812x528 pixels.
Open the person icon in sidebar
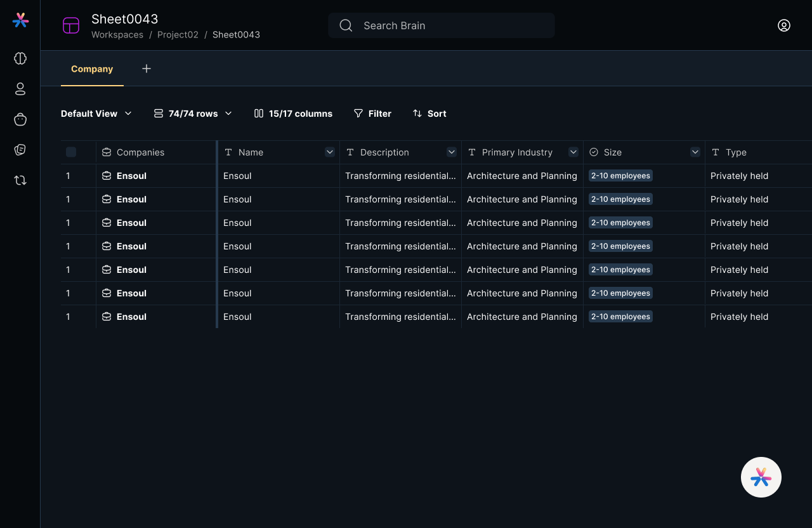[x=20, y=89]
